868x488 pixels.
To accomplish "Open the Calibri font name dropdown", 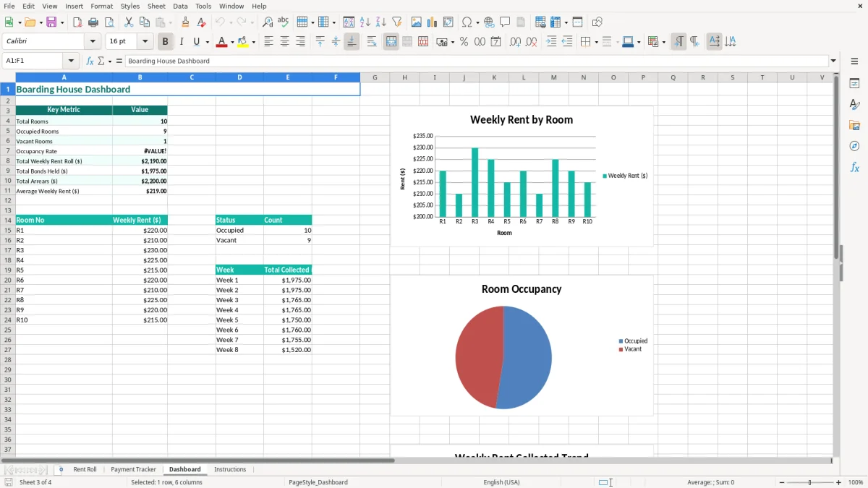I will tap(93, 42).
